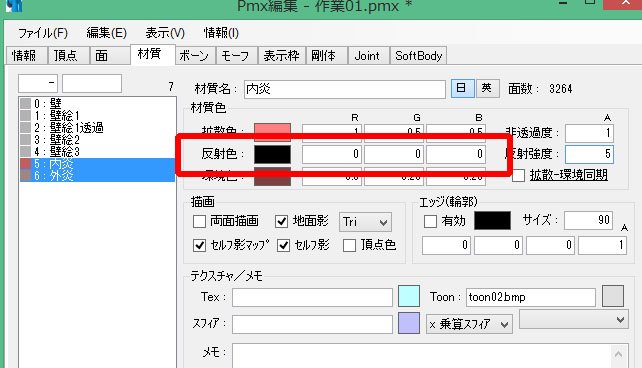Screen dimensions: 642x368
Task: Switch name language to 英
Action: [x=488, y=88]
